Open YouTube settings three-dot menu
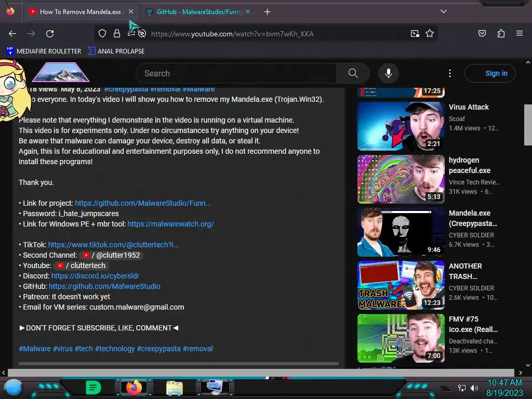The height and width of the screenshot is (399, 532). (x=450, y=73)
